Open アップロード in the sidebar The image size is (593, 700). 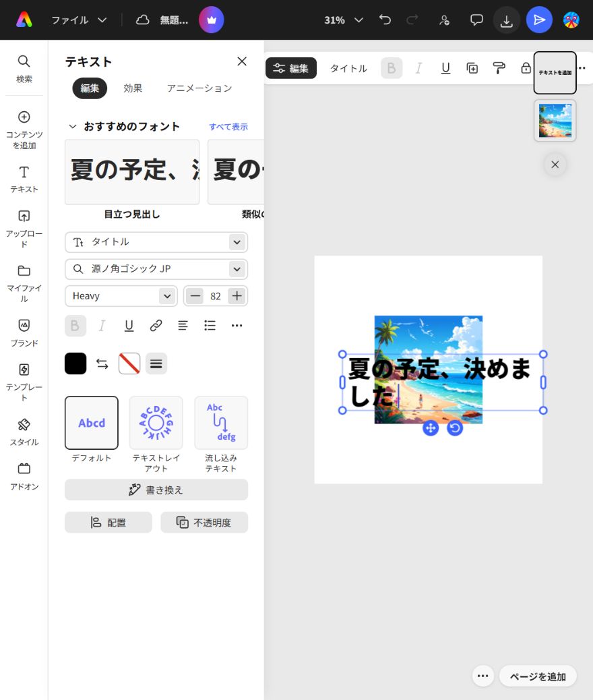(24, 229)
